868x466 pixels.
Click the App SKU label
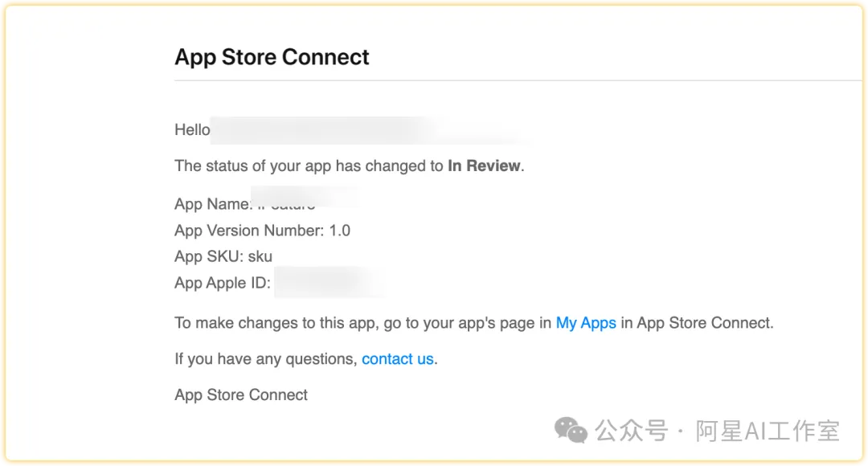[209, 257]
